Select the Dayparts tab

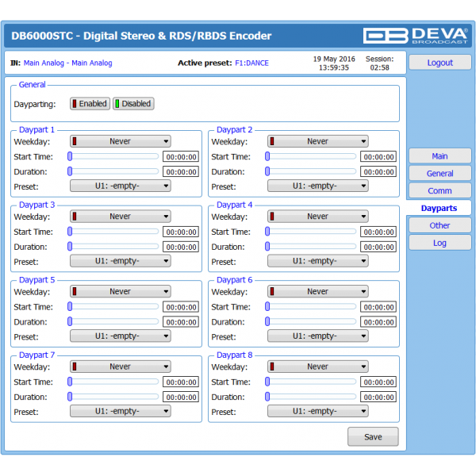pyautogui.click(x=439, y=208)
